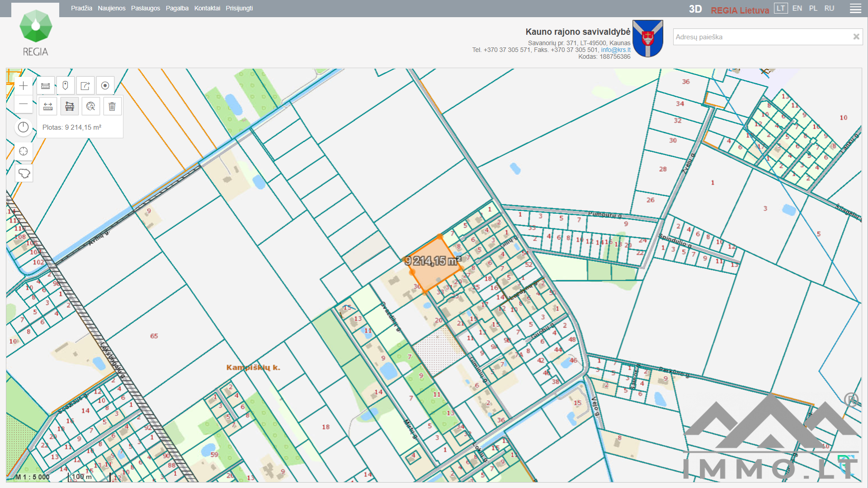This screenshot has width=868, height=488.
Task: Locate my position with crosshair button
Action: [x=24, y=151]
